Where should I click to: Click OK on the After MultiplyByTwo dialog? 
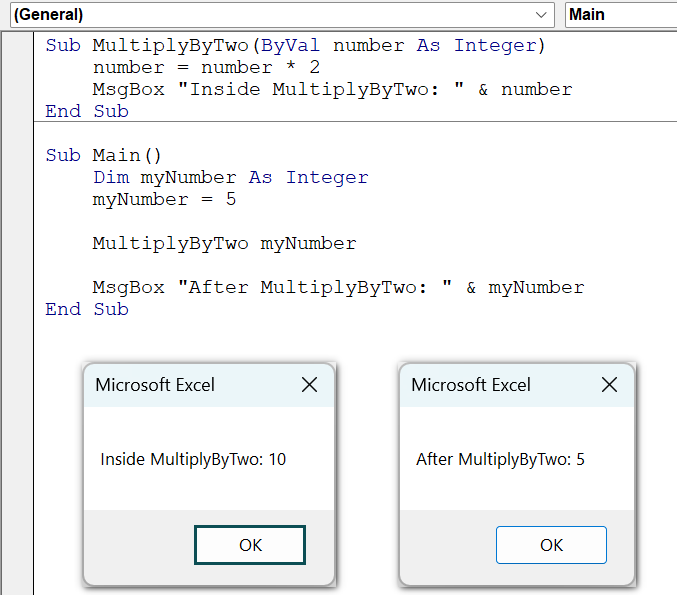551,545
